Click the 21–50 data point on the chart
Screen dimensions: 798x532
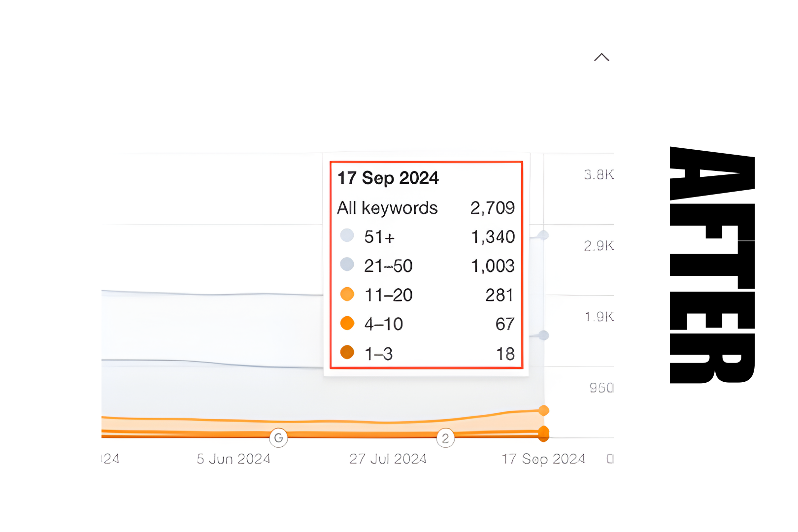coord(544,335)
